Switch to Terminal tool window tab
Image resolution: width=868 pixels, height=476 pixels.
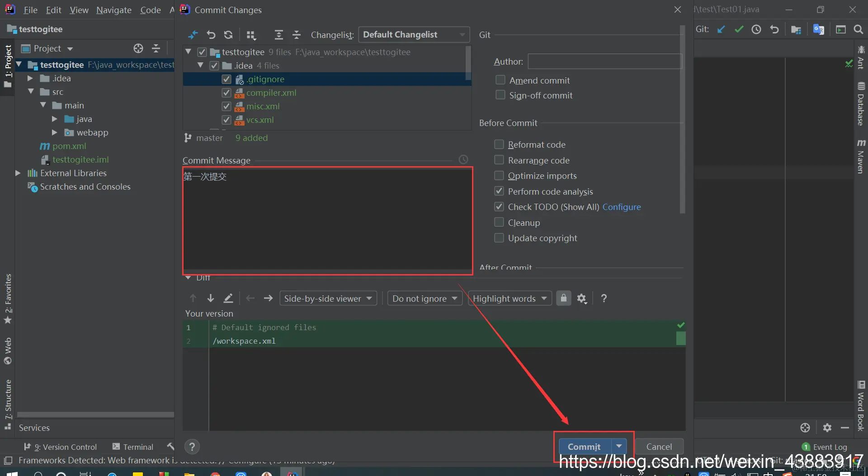[x=133, y=447]
